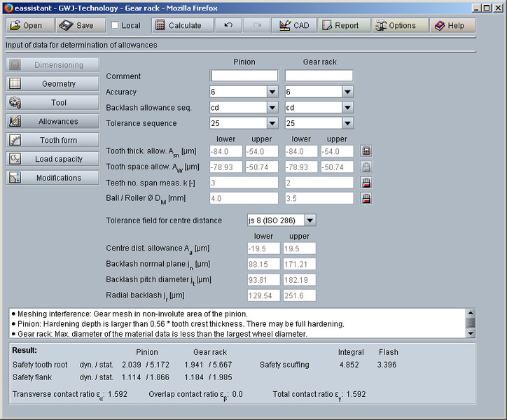Click calculator icon beside tooth thickness allowance
Screen dimensions: 507x420
tap(366, 151)
